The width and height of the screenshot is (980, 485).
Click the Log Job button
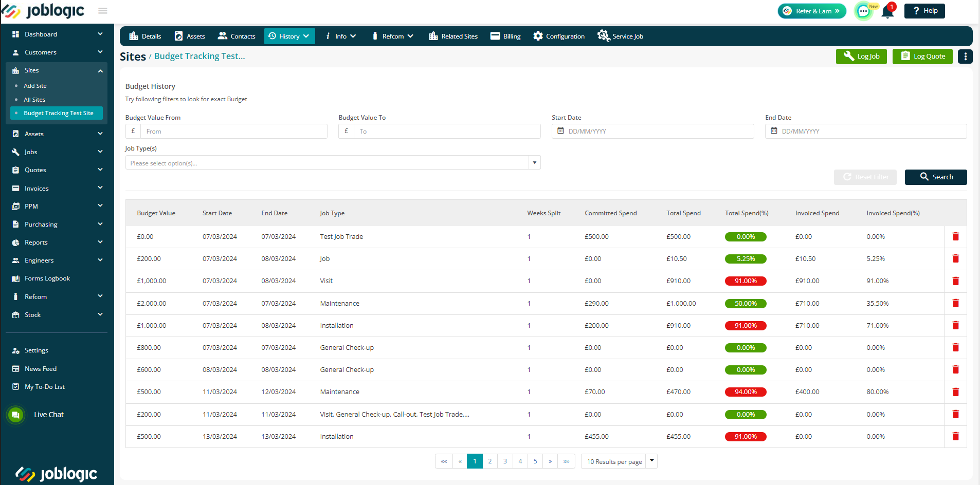(x=861, y=57)
